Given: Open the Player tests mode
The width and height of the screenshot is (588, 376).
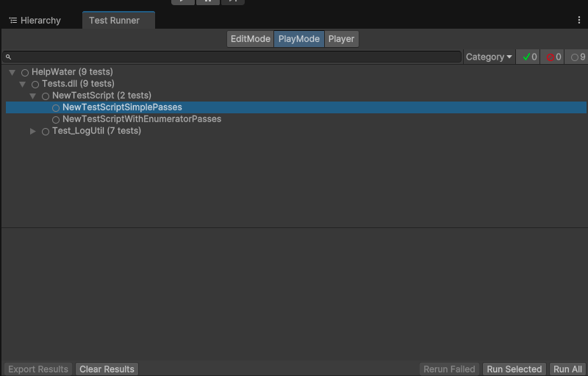Looking at the screenshot, I should tap(341, 39).
